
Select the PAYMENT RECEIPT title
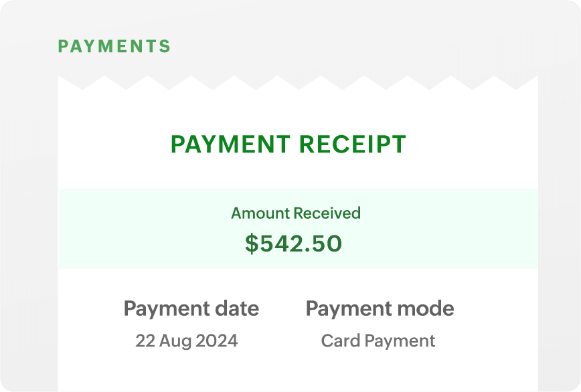click(288, 144)
